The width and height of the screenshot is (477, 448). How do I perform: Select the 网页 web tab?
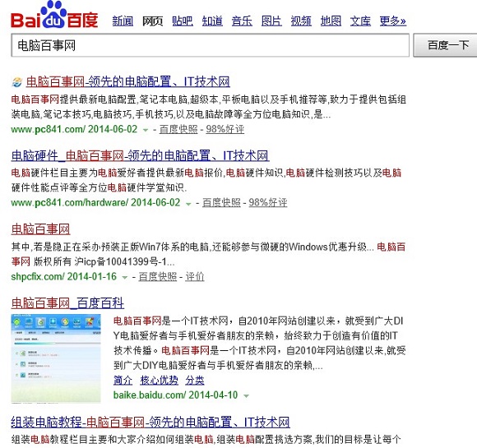[x=153, y=21]
